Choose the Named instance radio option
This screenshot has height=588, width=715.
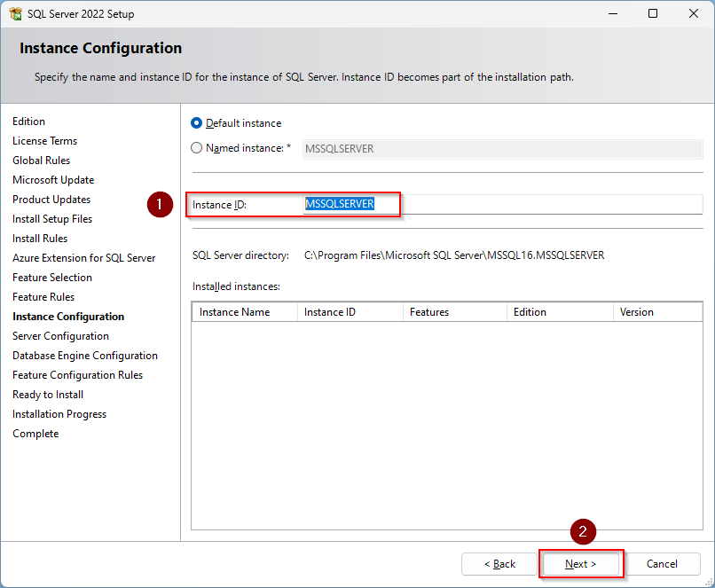coord(197,148)
